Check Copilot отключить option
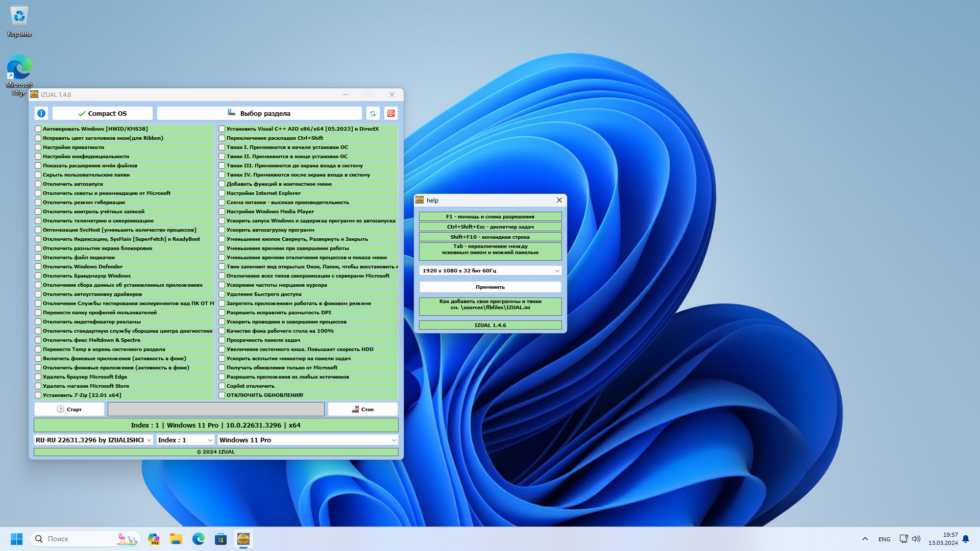The width and height of the screenshot is (980, 551). pyautogui.click(x=222, y=386)
